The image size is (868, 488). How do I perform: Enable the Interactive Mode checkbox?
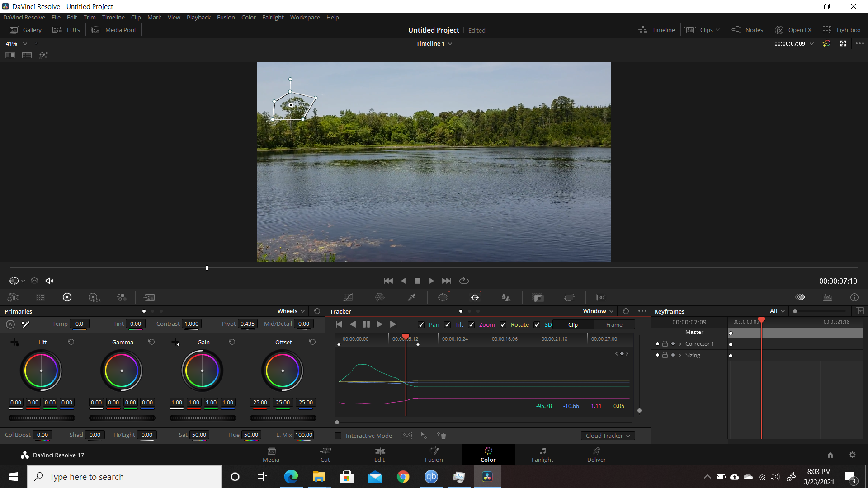coord(338,436)
